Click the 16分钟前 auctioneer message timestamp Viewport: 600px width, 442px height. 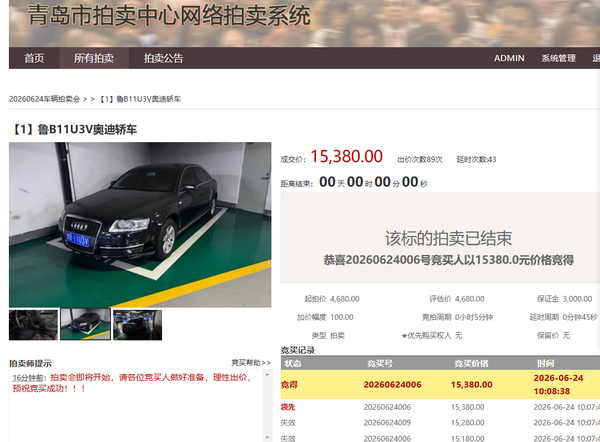click(28, 378)
